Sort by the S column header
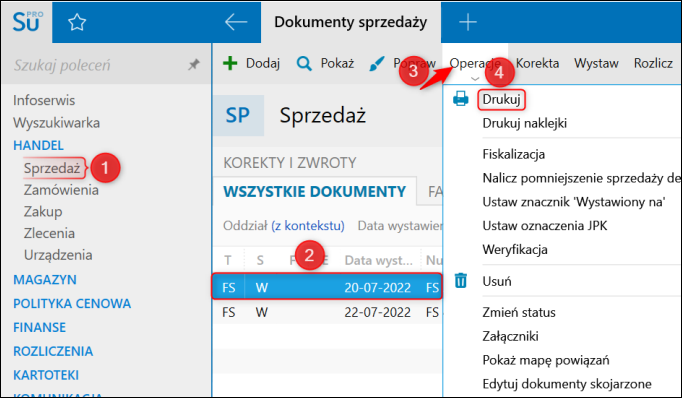 260,260
